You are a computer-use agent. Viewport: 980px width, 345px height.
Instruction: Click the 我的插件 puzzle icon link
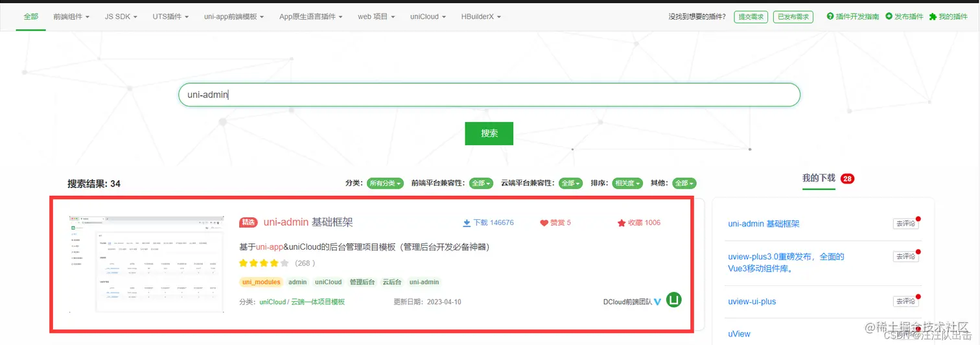(948, 16)
